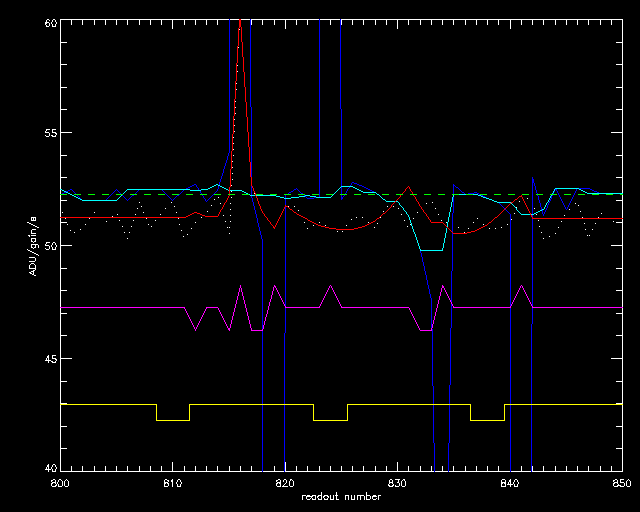Click the x-axis tick label 840

(510, 484)
